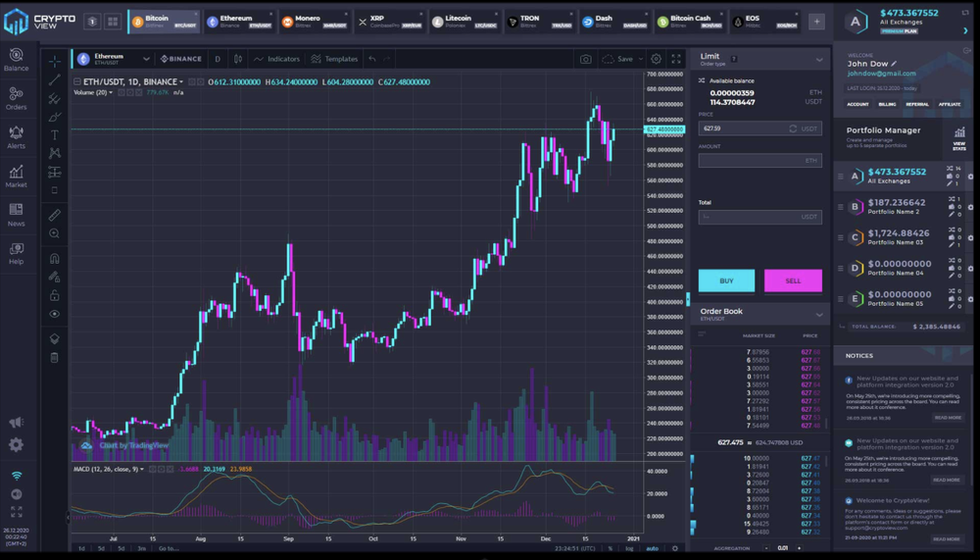This screenshot has width=980, height=560.
Task: Toggle hide all drawings eye icon
Action: click(54, 314)
